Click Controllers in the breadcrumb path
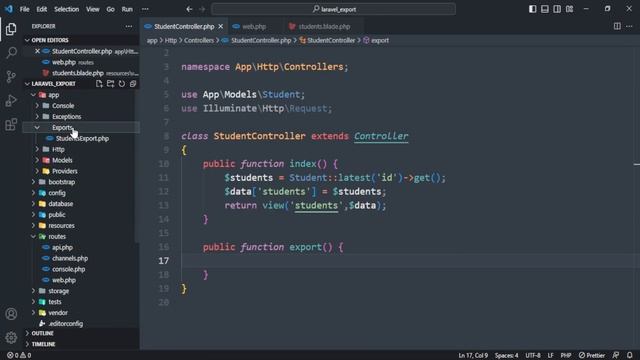Screen dimensions: 640x360 (199, 40)
